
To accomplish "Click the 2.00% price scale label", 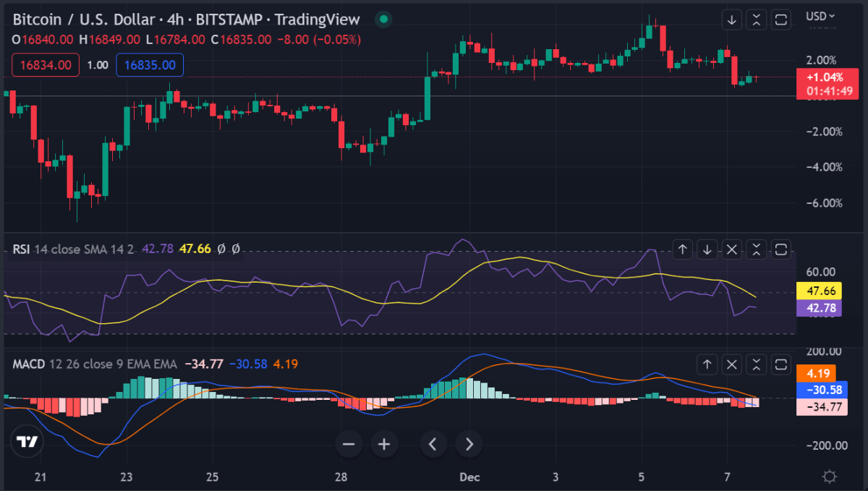I will (820, 60).
